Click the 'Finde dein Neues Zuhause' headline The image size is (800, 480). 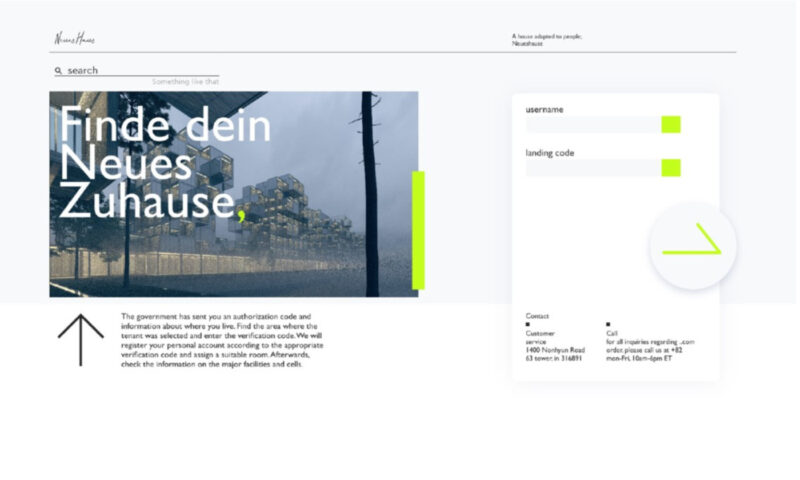pyautogui.click(x=166, y=164)
